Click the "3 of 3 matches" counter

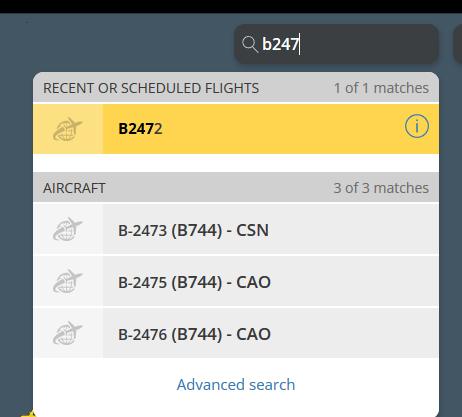tap(381, 188)
